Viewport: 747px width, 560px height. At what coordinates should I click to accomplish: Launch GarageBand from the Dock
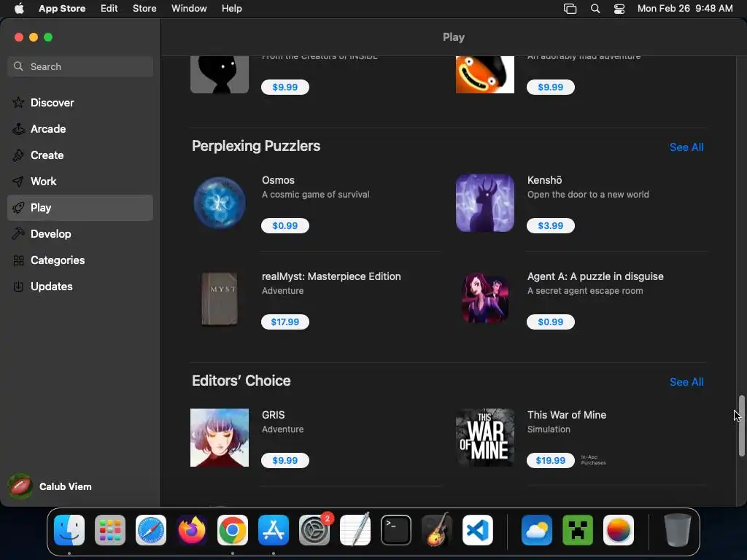437,530
